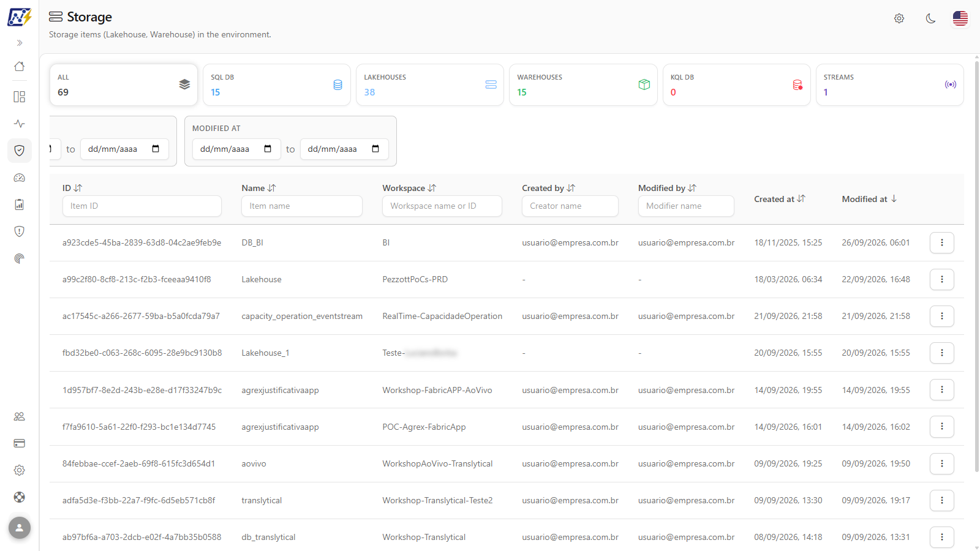Focus the Creator name filter field

coord(570,206)
